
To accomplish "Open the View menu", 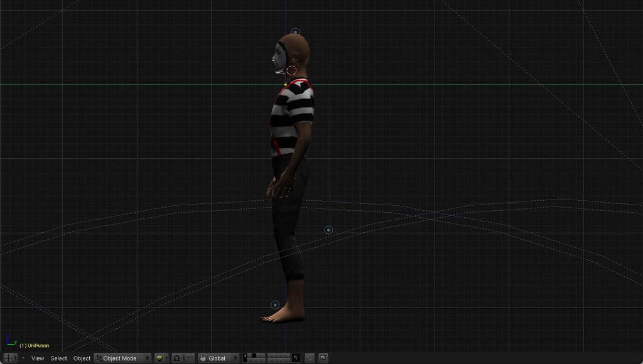I will coord(37,358).
